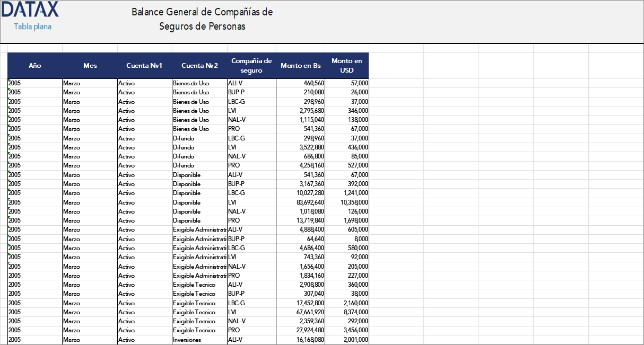Click the report title Balance General

pos(202,17)
